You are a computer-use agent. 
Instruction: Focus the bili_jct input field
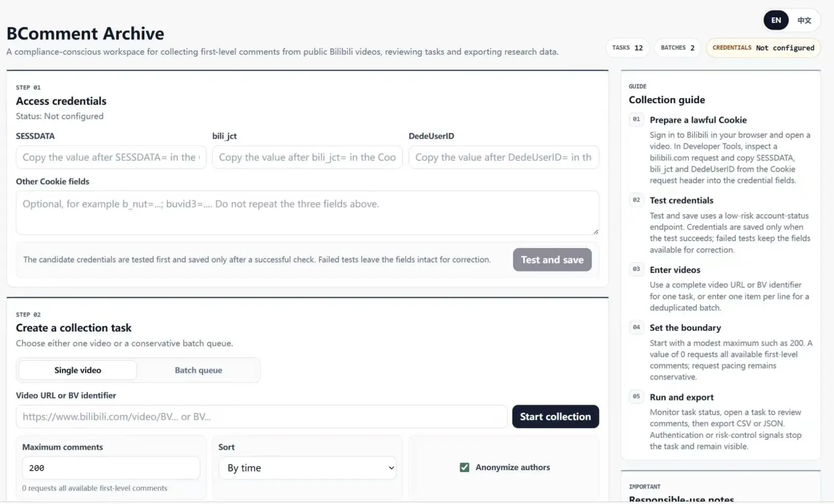[x=307, y=157]
